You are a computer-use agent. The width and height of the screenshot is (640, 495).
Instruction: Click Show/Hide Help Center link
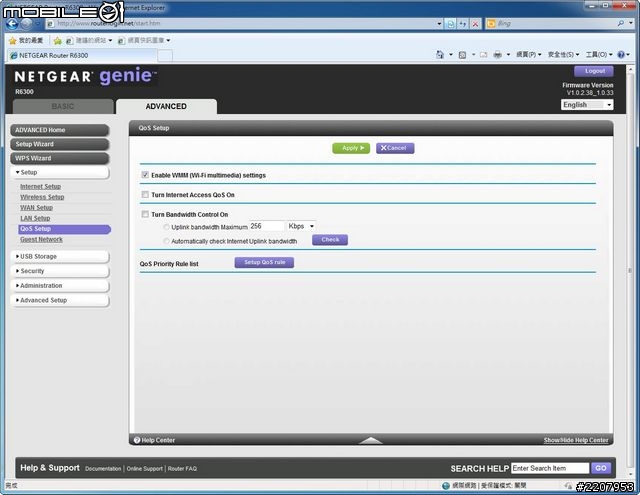pos(576,440)
